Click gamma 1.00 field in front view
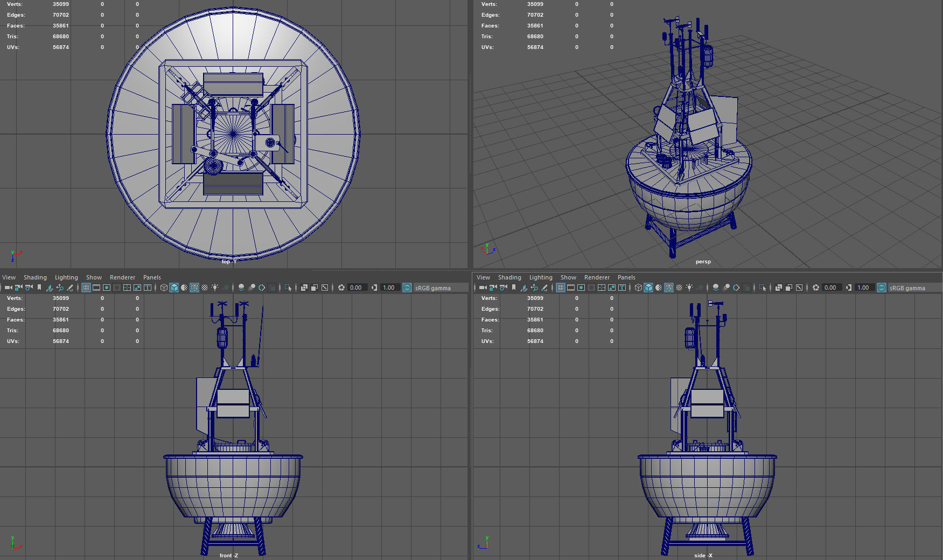This screenshot has width=943, height=560. [390, 288]
